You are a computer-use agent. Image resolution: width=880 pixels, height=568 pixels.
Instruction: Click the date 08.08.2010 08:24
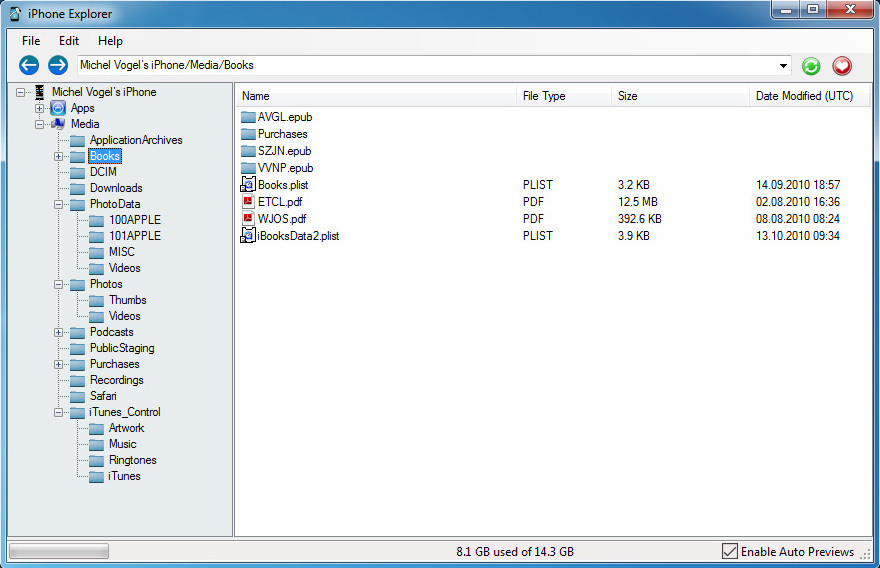[798, 219]
